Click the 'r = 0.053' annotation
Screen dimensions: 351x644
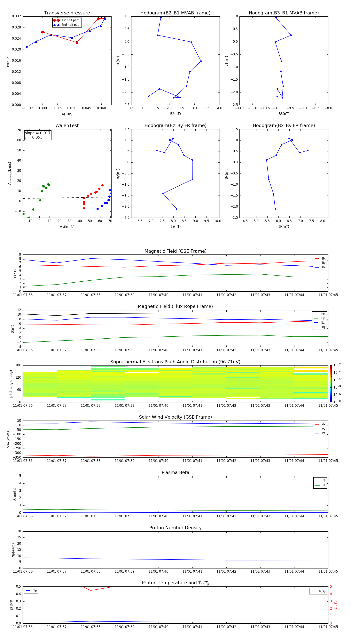click(x=34, y=137)
